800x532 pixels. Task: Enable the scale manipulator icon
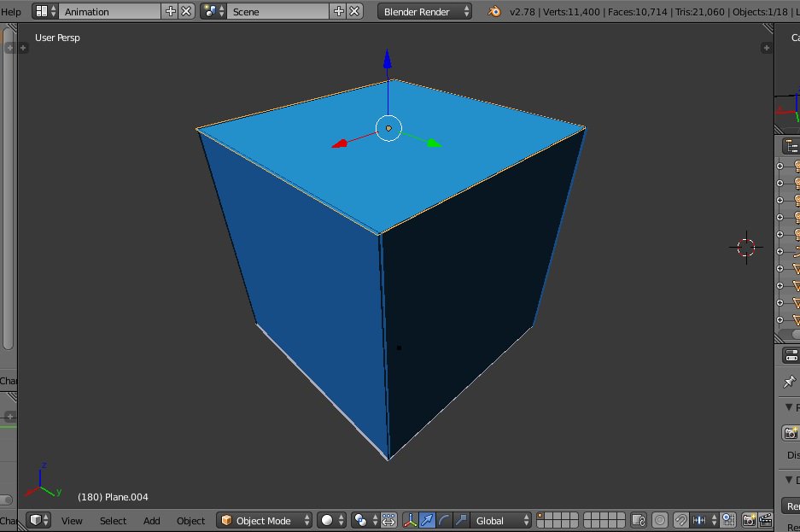461,520
